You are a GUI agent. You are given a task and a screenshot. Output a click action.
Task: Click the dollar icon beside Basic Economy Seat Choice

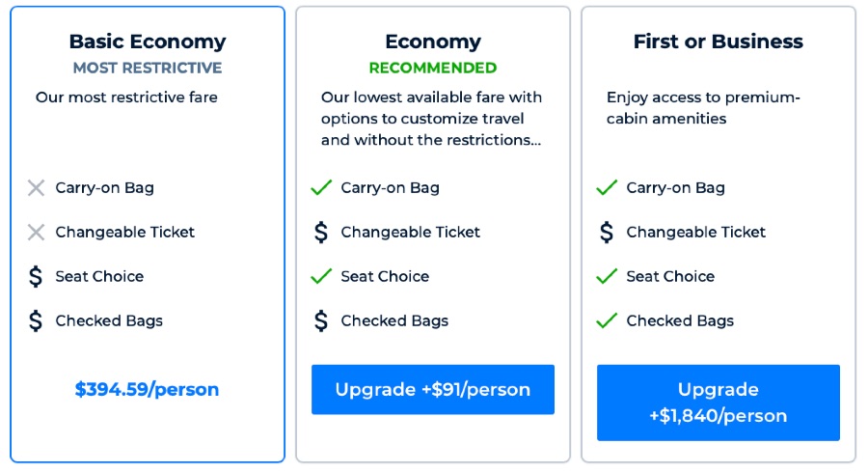[x=36, y=277]
